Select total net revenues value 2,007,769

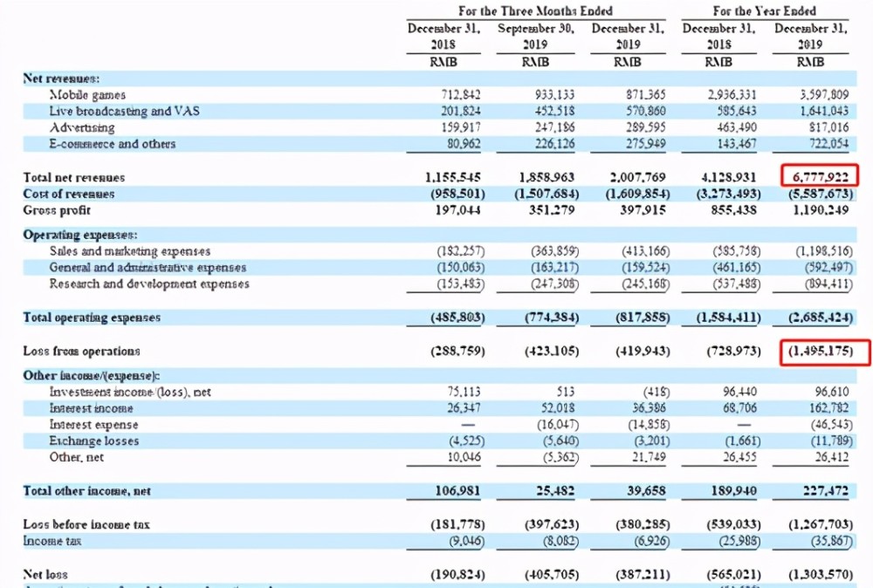click(637, 177)
